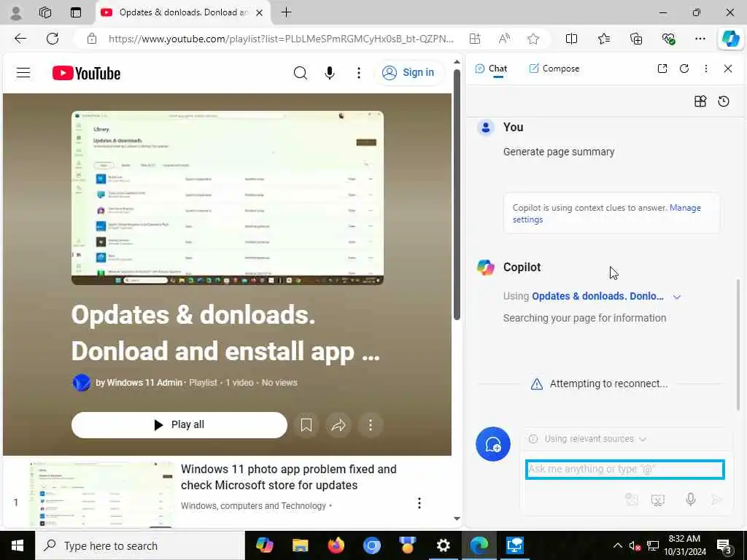Open YouTube search

coord(300,73)
